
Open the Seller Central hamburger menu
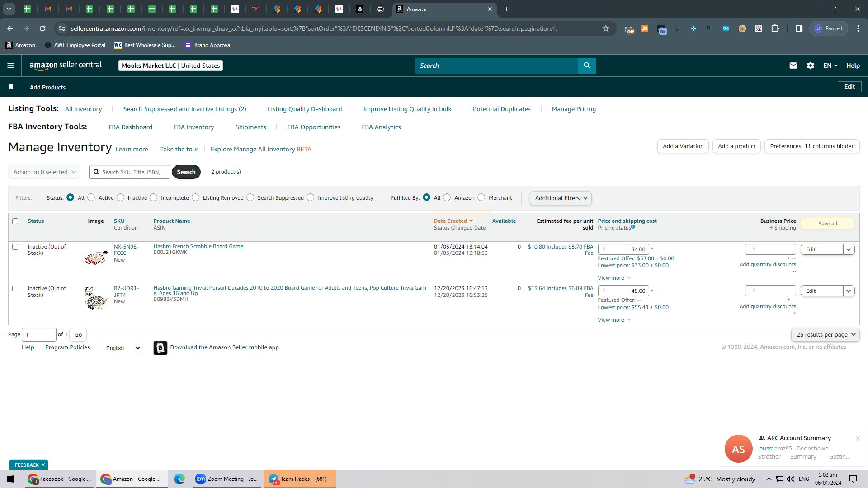pyautogui.click(x=11, y=66)
